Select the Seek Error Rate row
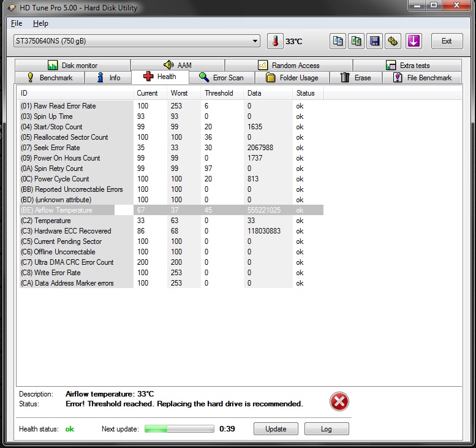 point(171,148)
